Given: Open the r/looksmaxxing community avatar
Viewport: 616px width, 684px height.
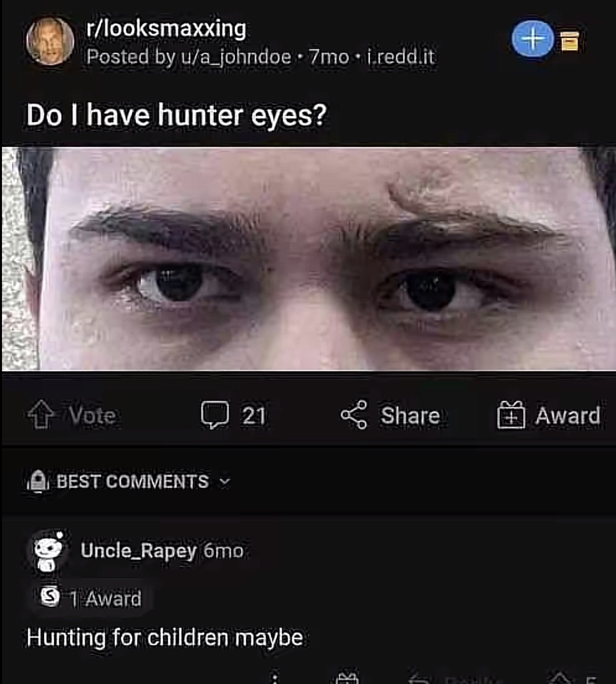Looking at the screenshot, I should (50, 41).
